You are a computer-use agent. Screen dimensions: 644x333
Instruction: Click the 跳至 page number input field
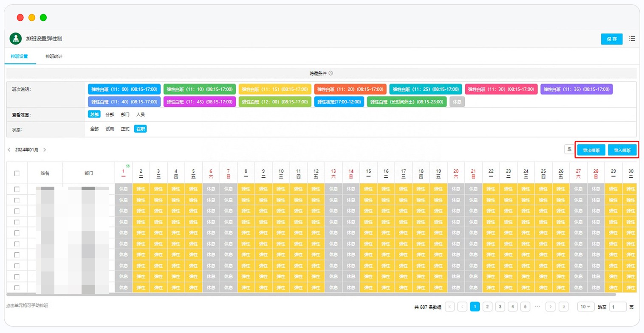coord(618,307)
